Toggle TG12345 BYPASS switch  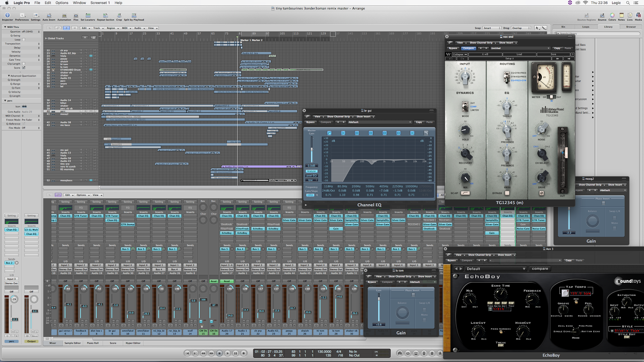[507, 193]
